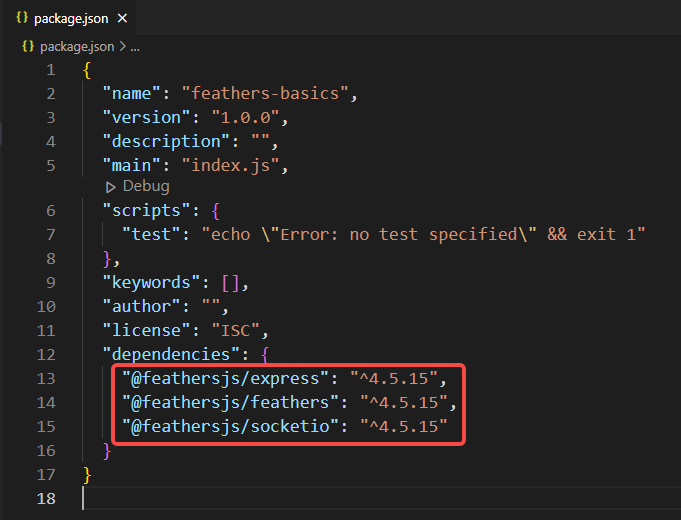Click the Debug CodeLens link
The width and height of the screenshot is (681, 520).
pos(146,186)
